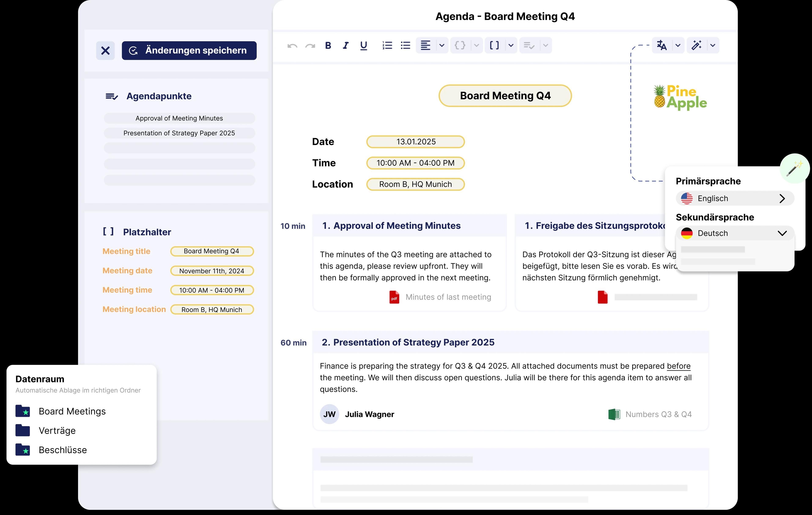Close the sidebar with the X button
The width and height of the screenshot is (812, 515).
coord(105,51)
